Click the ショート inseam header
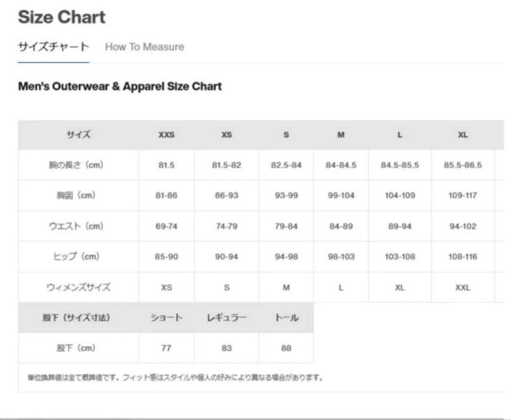Image resolution: width=511 pixels, height=420 pixels. (x=166, y=318)
